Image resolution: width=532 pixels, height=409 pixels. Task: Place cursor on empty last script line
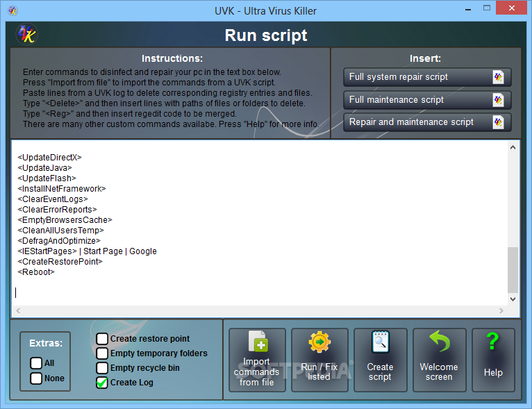pyautogui.click(x=261, y=292)
